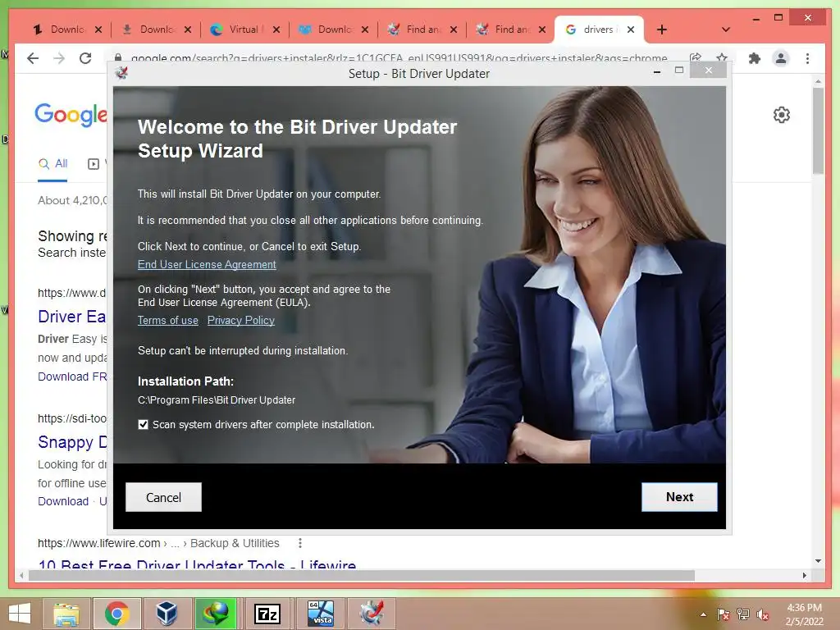Open the Terms of use link
840x630 pixels.
pyautogui.click(x=167, y=321)
